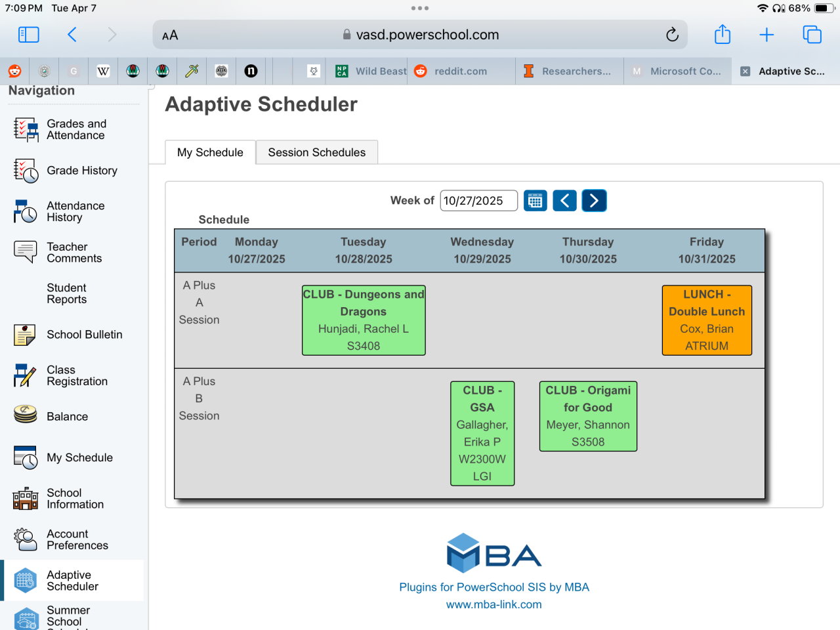Open Grade History from the sidebar
Screen dimensions: 840x630
pyautogui.click(x=82, y=171)
